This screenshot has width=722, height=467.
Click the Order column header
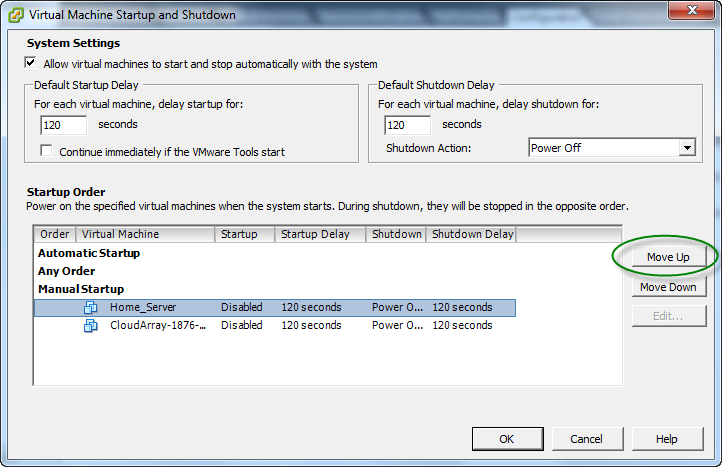tap(55, 234)
